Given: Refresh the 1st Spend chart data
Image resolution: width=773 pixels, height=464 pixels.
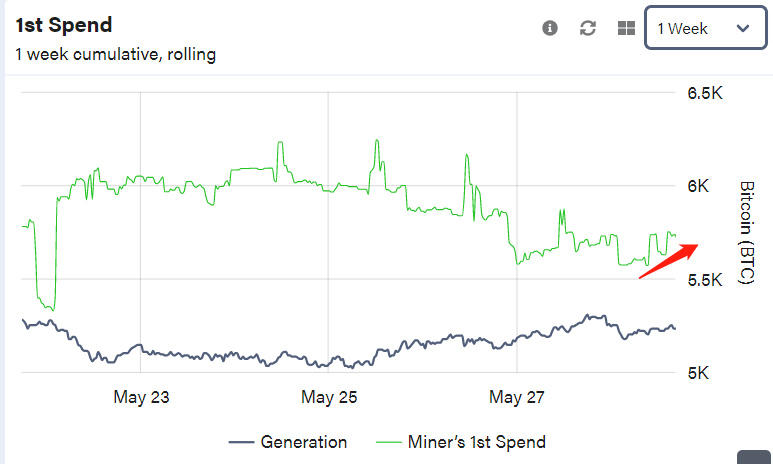Looking at the screenshot, I should (x=588, y=28).
